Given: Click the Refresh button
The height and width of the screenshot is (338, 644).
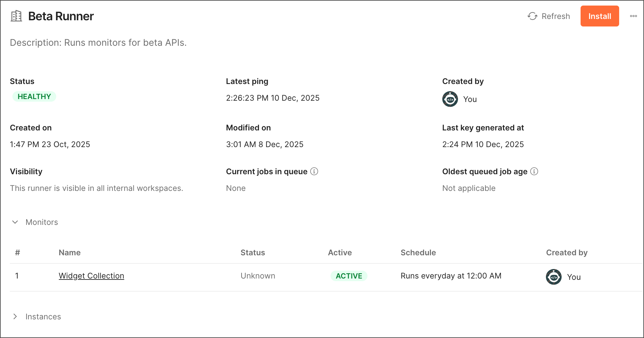Looking at the screenshot, I should click(549, 16).
